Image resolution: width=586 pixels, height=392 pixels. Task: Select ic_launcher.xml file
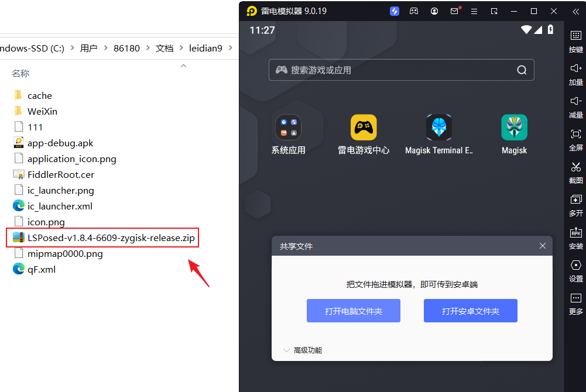pos(53,206)
